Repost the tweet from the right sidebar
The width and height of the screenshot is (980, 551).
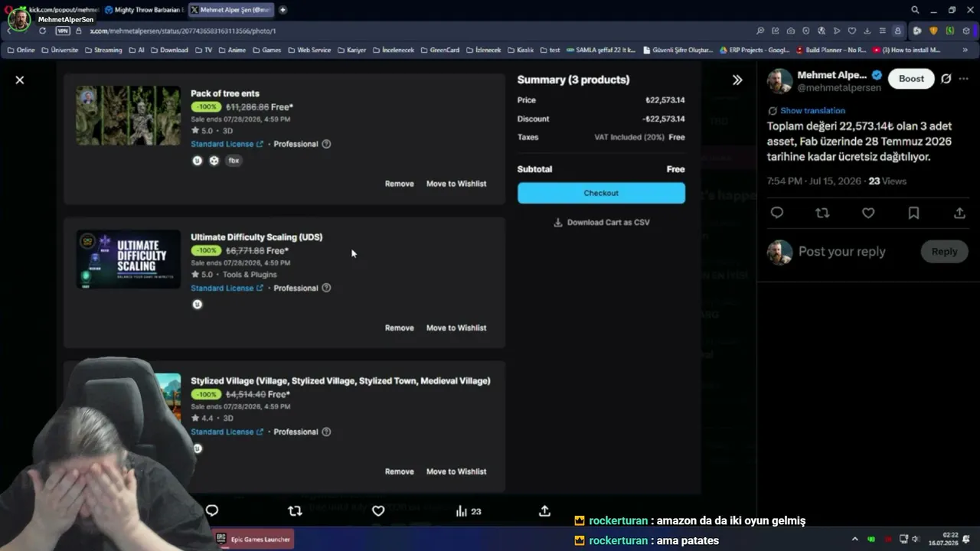[x=822, y=213]
